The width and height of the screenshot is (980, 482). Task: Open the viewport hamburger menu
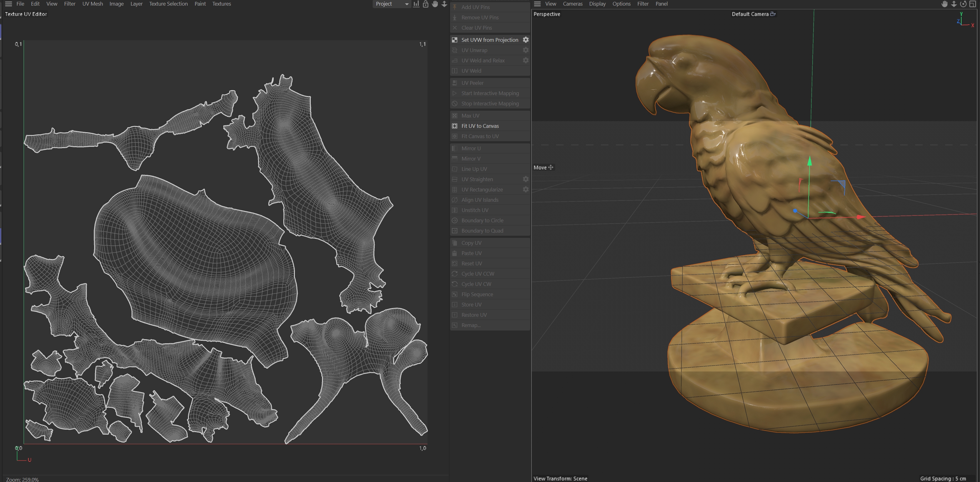pos(537,4)
